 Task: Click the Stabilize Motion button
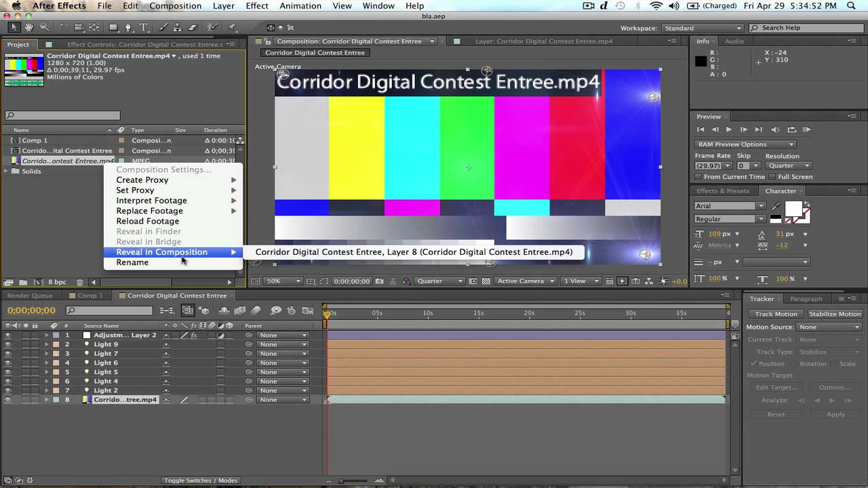[x=835, y=314]
